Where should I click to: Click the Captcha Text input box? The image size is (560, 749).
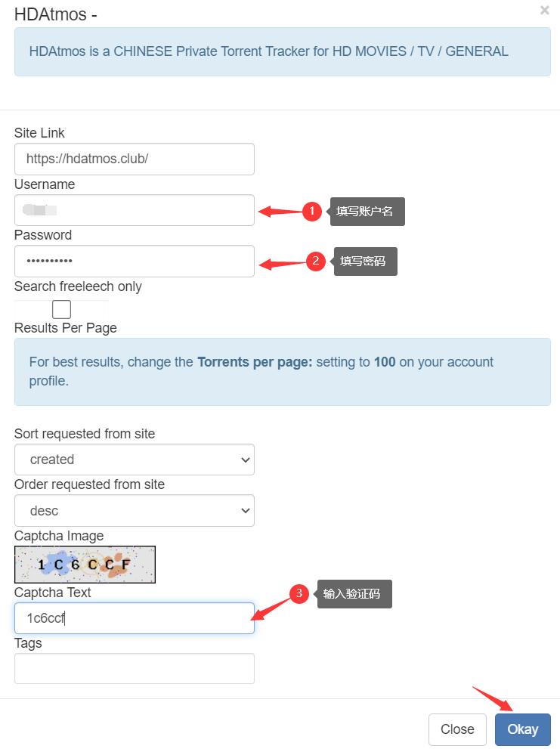tap(135, 618)
